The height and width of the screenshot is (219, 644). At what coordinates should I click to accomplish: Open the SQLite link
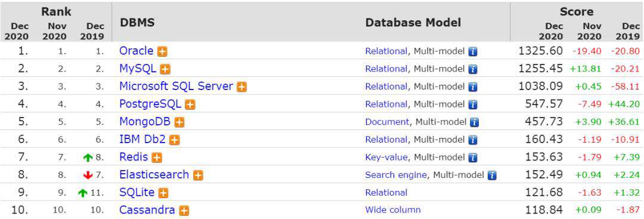(x=137, y=193)
